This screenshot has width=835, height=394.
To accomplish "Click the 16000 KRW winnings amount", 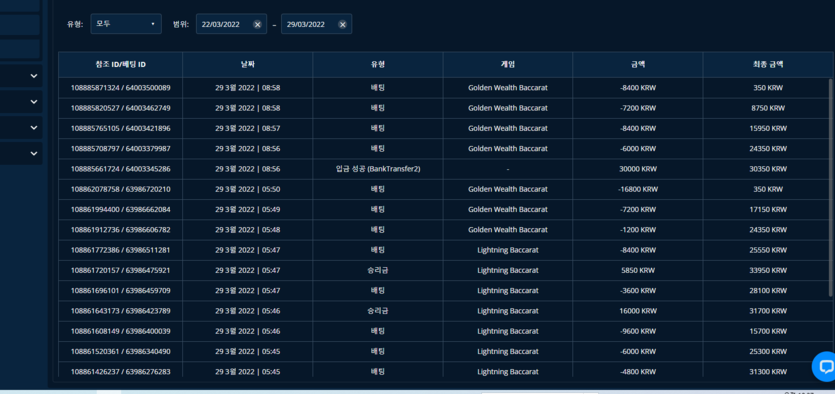I will coord(638,311).
